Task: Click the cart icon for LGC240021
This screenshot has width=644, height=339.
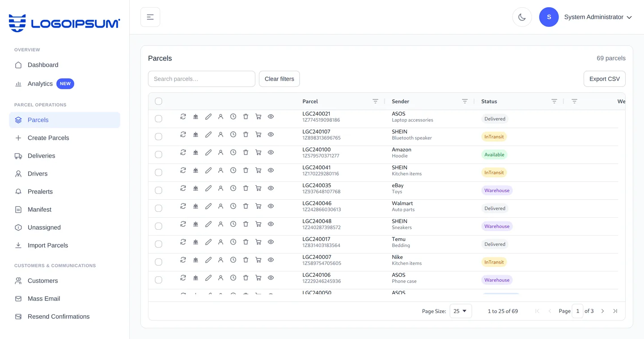Action: pyautogui.click(x=258, y=116)
